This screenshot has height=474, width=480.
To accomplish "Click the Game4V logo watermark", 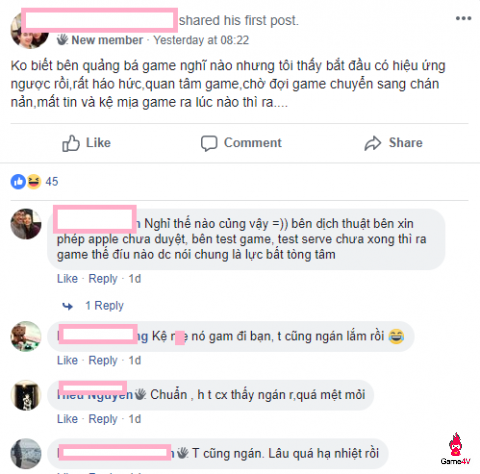I will pyautogui.click(x=455, y=449).
